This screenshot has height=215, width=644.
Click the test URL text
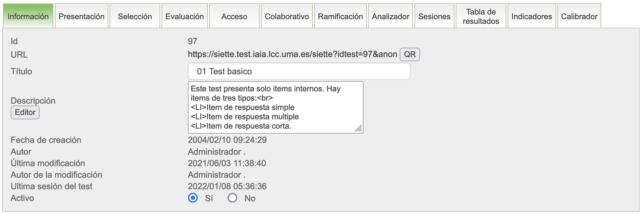pos(292,54)
